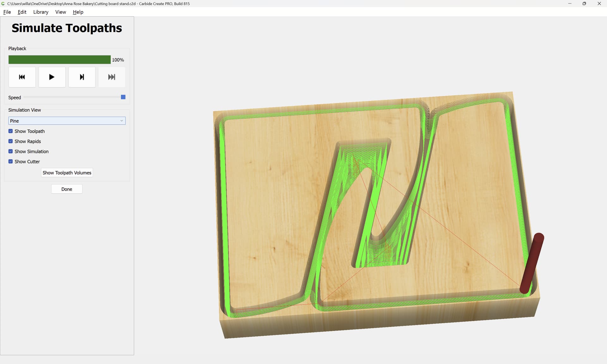Click the blue Speed slider handle
Viewport: 607px width, 364px height.
[x=123, y=97]
